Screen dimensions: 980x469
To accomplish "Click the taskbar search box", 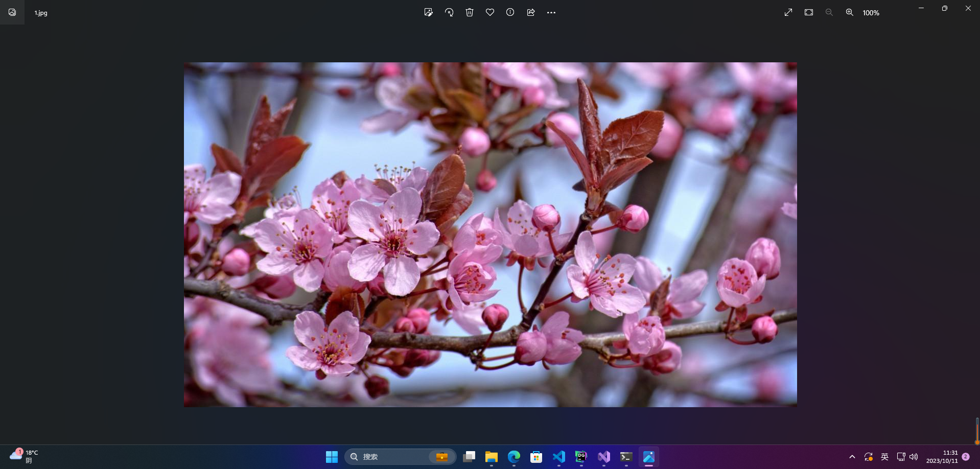I will 401,457.
